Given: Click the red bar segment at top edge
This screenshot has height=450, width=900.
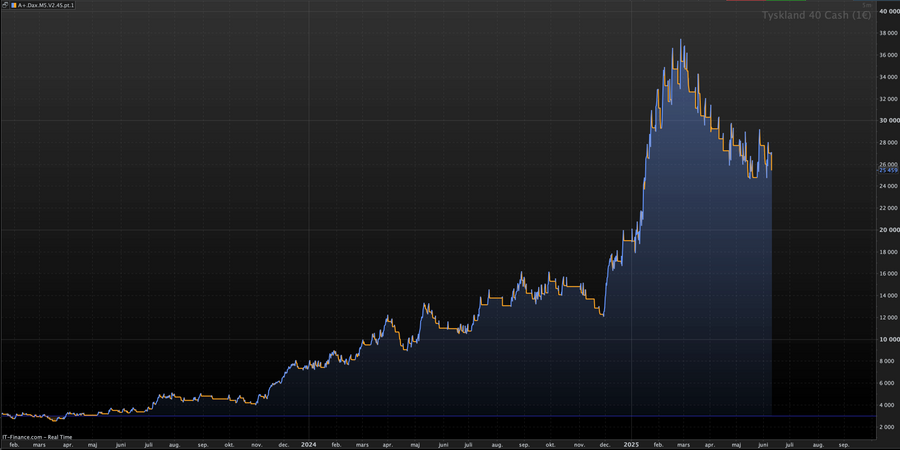Looking at the screenshot, I should 746,1.
